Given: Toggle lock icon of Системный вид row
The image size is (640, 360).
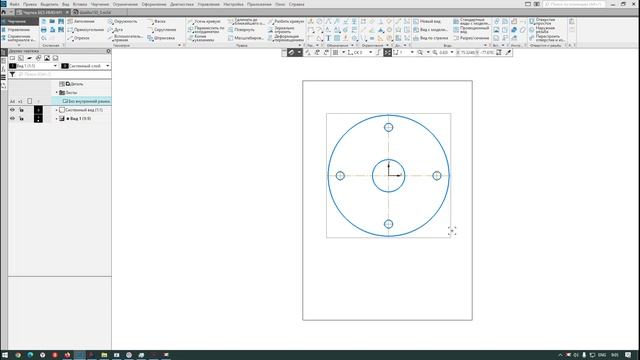Looking at the screenshot, I should 21,110.
